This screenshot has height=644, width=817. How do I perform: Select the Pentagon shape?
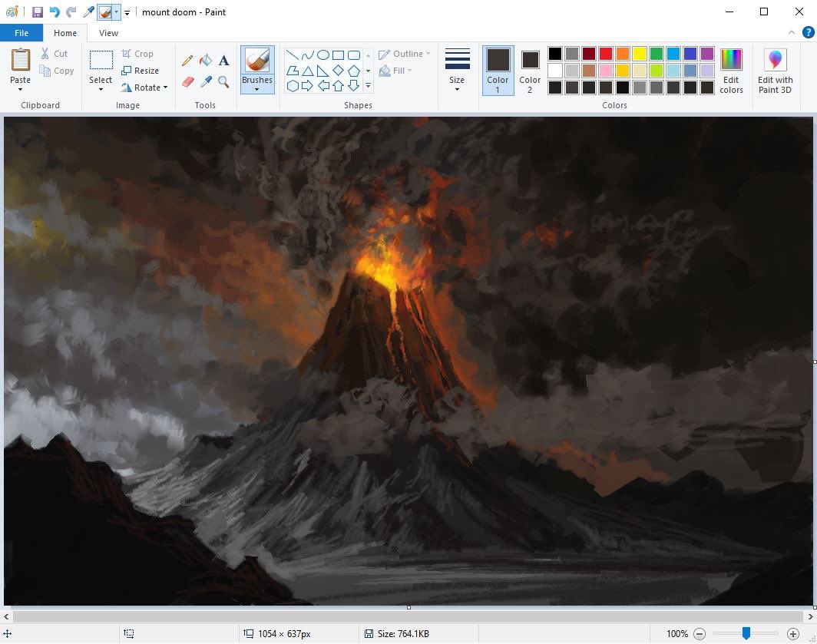click(x=354, y=71)
